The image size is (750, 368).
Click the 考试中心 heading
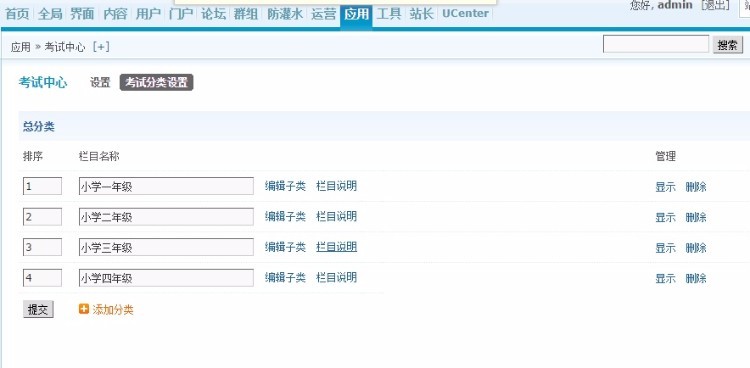[43, 82]
